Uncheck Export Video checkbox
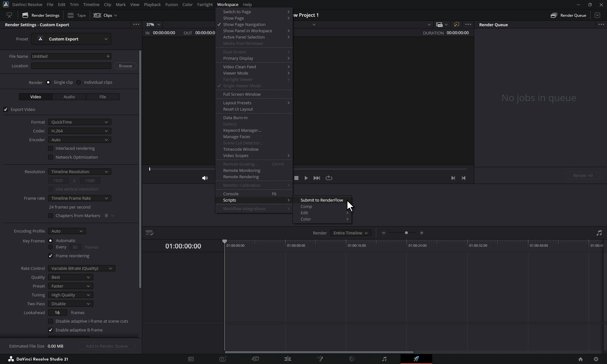The height and width of the screenshot is (364, 607). (x=6, y=109)
